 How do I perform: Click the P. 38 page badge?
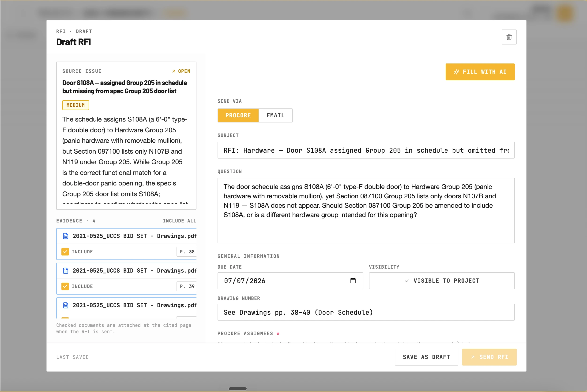[187, 251]
